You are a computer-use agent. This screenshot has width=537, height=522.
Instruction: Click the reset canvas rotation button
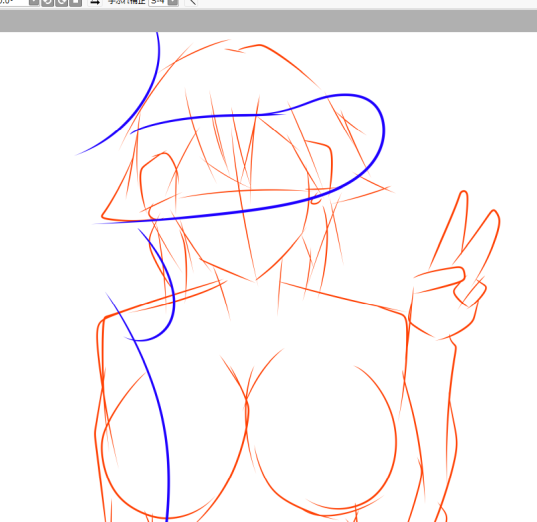coord(75,2)
